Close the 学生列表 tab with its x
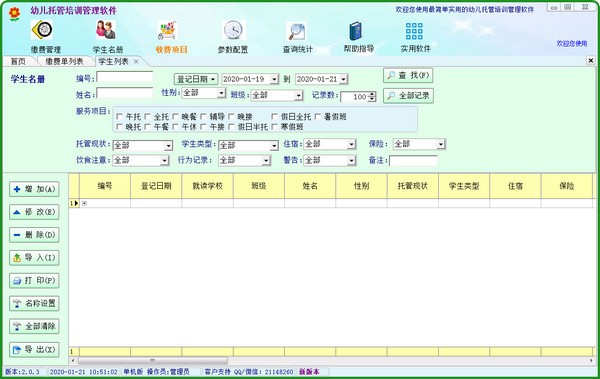Screen dimensions: 600x379 coord(136,61)
